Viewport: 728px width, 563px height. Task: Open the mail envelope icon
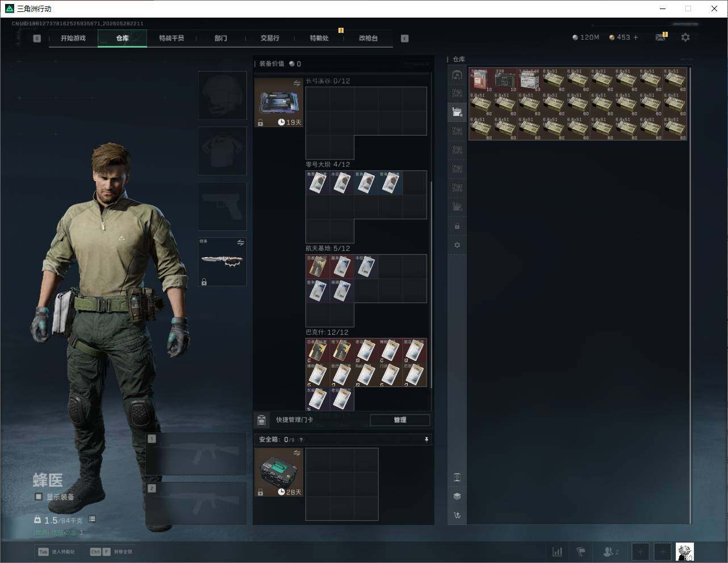[x=660, y=37]
